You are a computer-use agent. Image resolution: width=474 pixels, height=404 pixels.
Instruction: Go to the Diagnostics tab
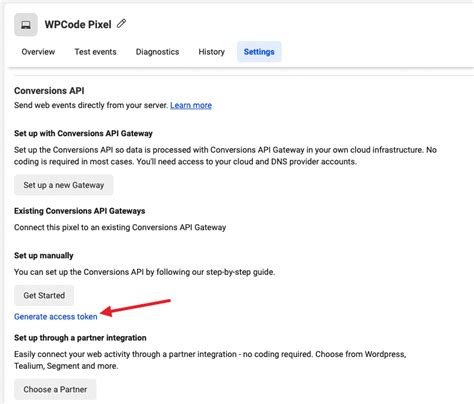pos(157,52)
